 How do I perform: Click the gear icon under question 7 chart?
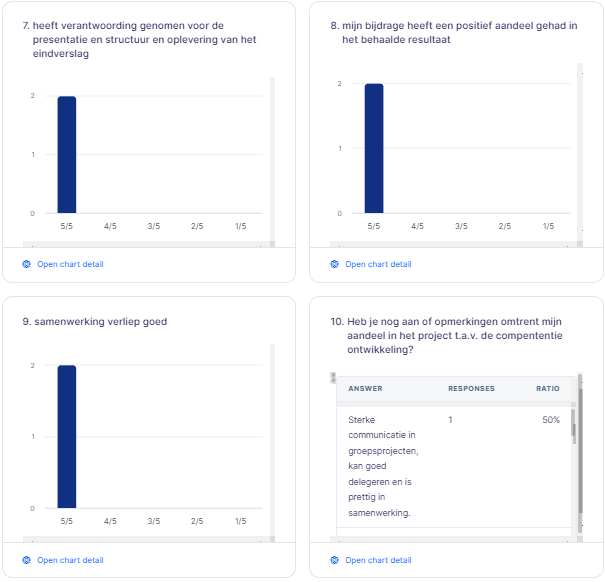27,264
